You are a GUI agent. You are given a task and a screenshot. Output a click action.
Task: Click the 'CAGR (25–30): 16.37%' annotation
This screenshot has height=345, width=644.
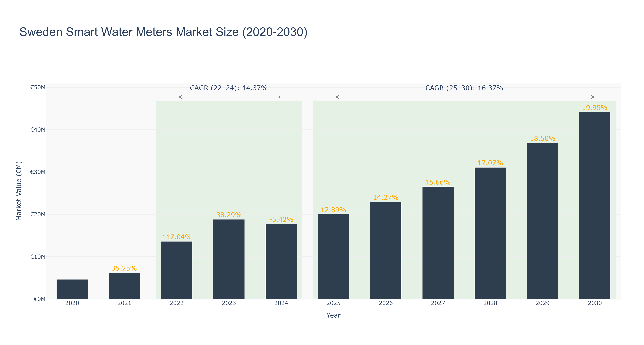click(x=464, y=88)
